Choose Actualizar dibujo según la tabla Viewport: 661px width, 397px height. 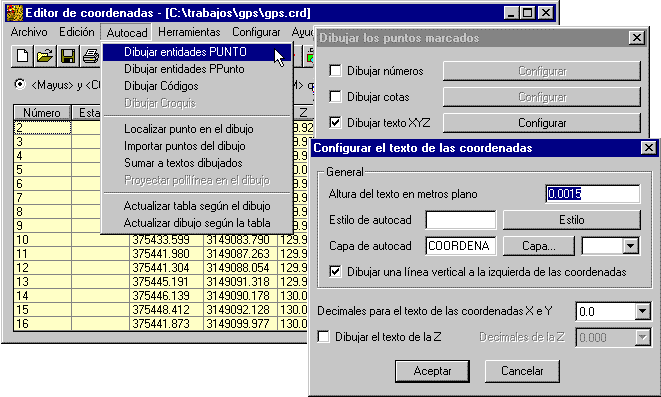point(197,223)
